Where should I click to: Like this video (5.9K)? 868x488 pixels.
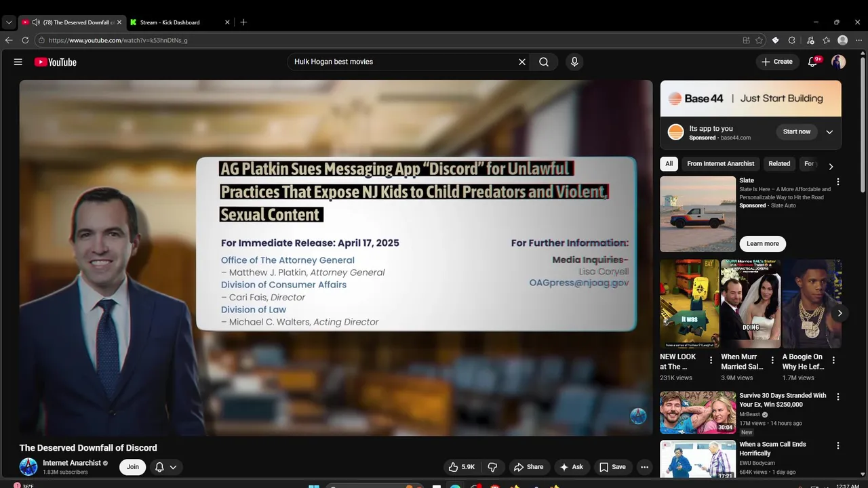(x=462, y=467)
